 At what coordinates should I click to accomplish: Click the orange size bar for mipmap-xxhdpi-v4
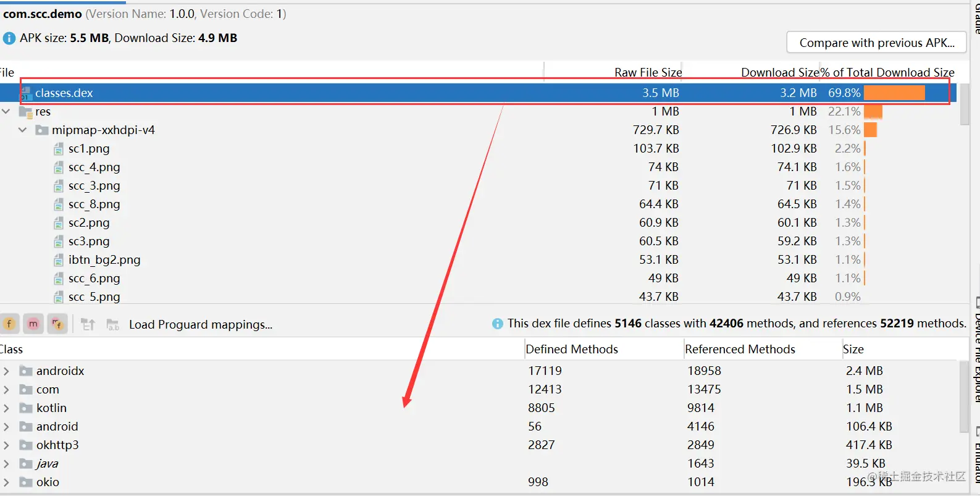click(871, 130)
